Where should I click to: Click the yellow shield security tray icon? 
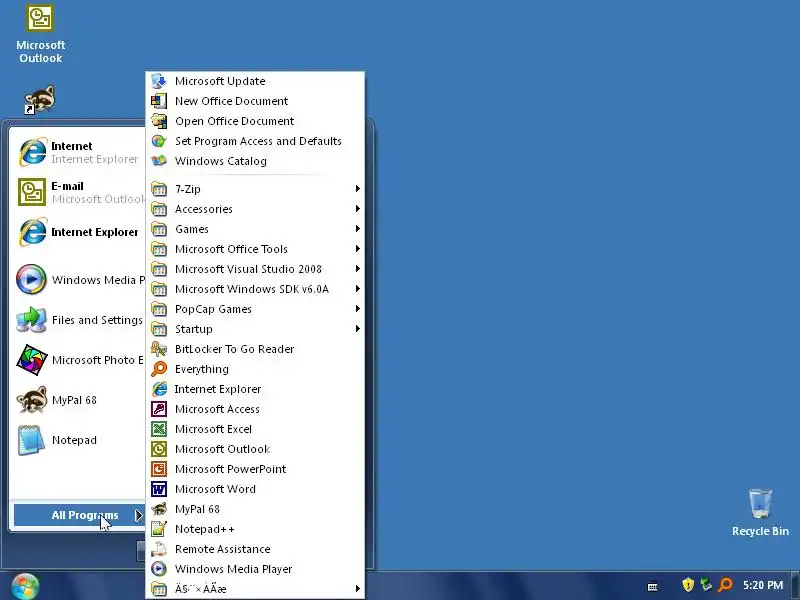pos(688,585)
